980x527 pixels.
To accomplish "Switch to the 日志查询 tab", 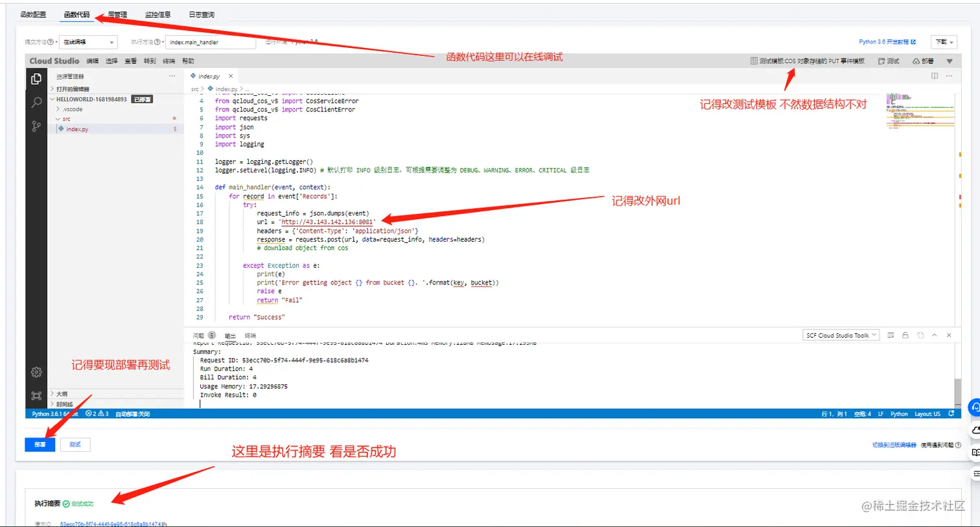I will (x=202, y=14).
